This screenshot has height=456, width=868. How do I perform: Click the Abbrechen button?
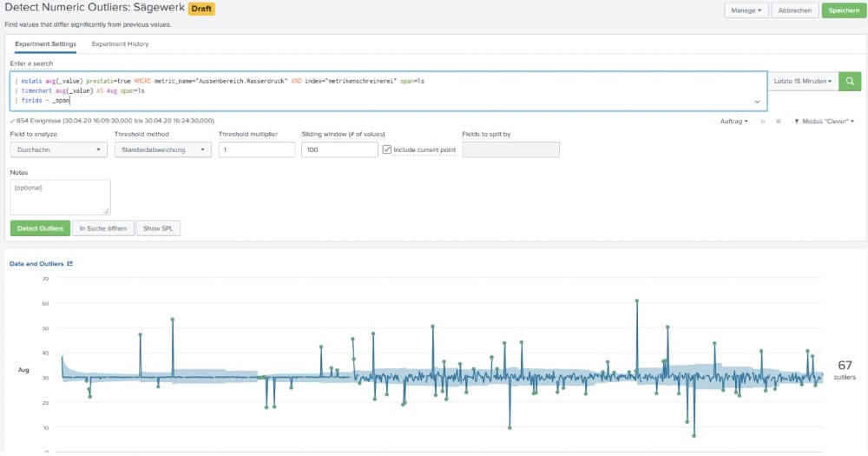(795, 10)
